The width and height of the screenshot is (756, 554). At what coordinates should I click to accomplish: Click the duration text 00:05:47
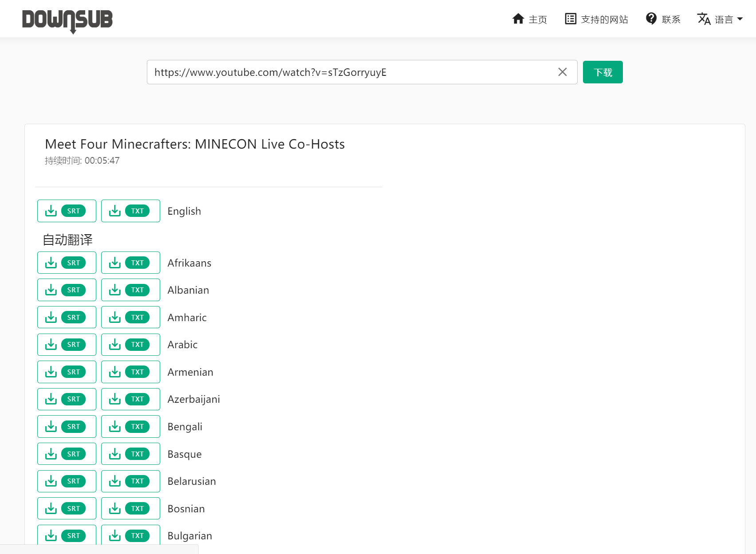(x=102, y=161)
